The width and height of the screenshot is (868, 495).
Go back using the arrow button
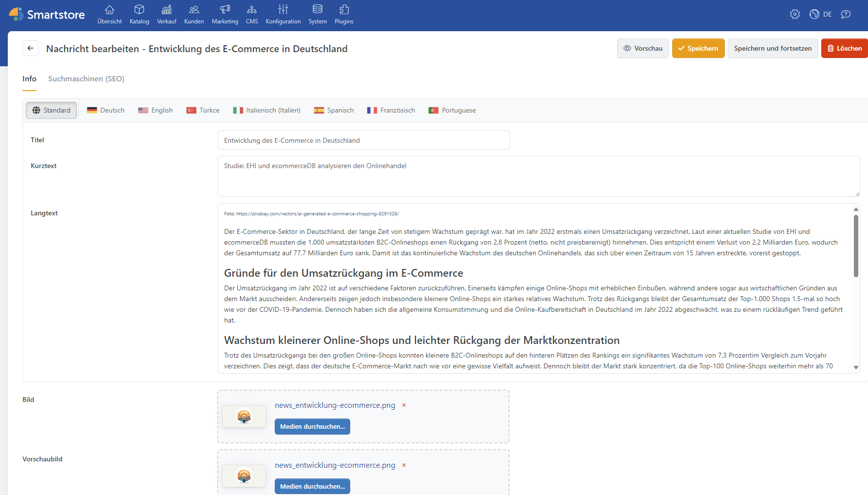pos(30,48)
